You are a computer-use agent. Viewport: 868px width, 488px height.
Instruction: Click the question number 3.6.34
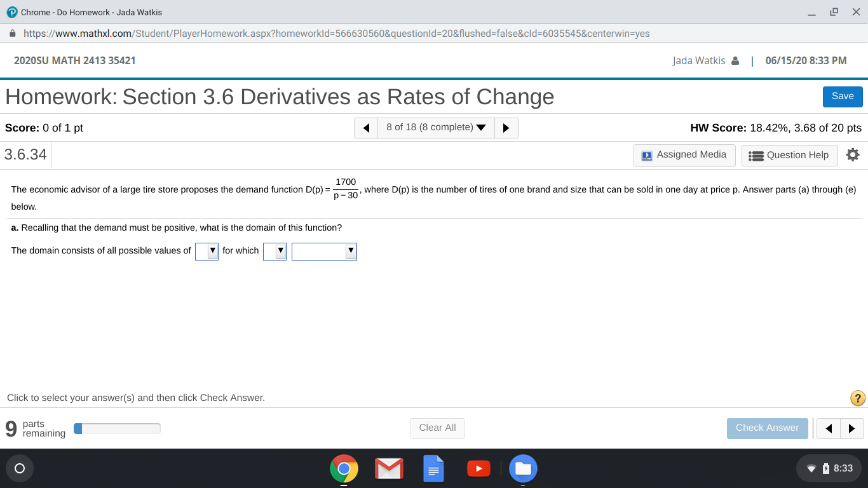pyautogui.click(x=25, y=155)
